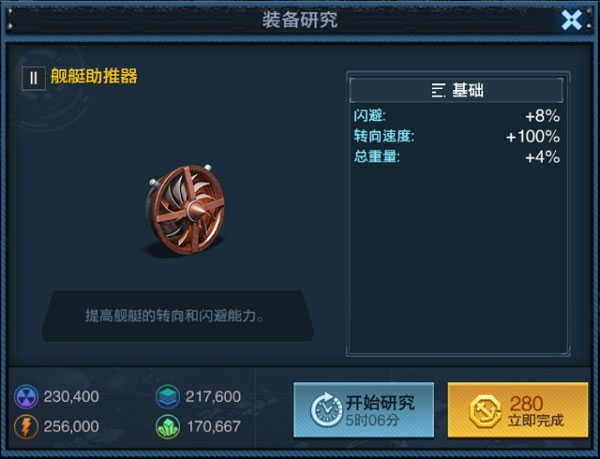This screenshot has width=600, height=459.
Task: Click the list icon beside 基础
Action: click(439, 91)
